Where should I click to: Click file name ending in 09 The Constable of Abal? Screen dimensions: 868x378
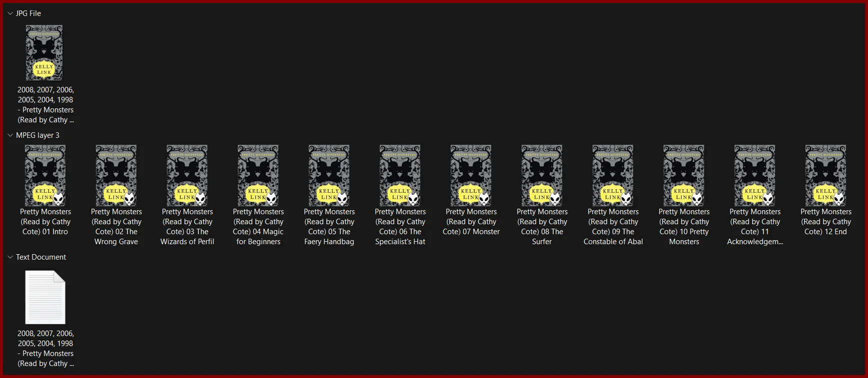pos(613,227)
